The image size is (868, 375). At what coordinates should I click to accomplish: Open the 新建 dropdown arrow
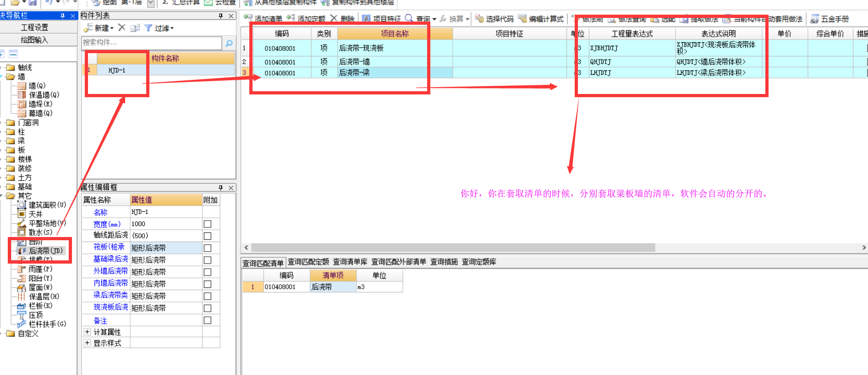point(112,28)
